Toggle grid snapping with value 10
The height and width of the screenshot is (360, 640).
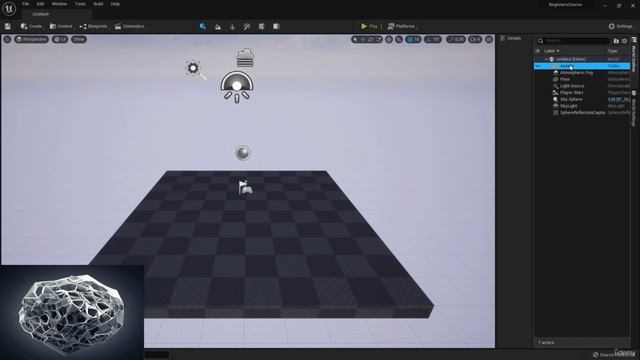click(413, 40)
